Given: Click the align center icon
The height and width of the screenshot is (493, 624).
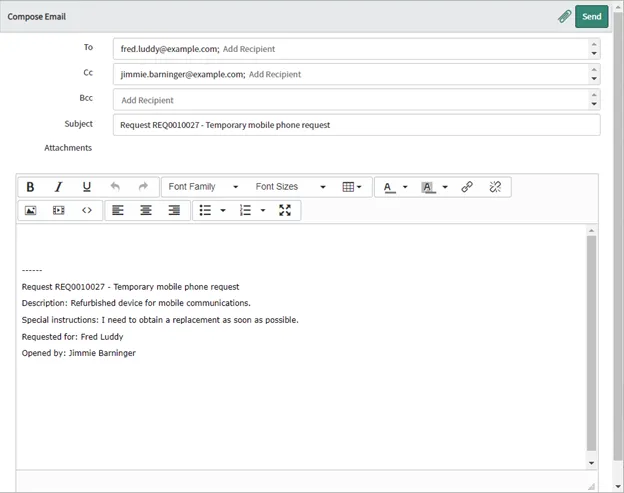Looking at the screenshot, I should tap(146, 210).
